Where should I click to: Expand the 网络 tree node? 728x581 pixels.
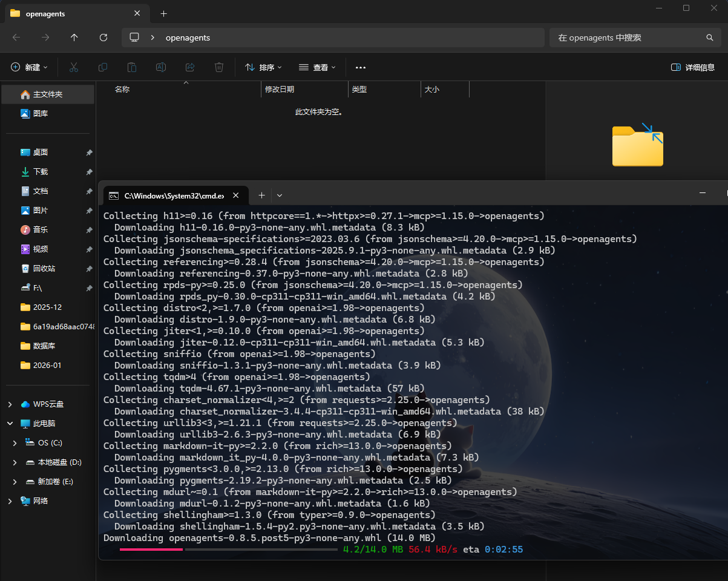10,501
